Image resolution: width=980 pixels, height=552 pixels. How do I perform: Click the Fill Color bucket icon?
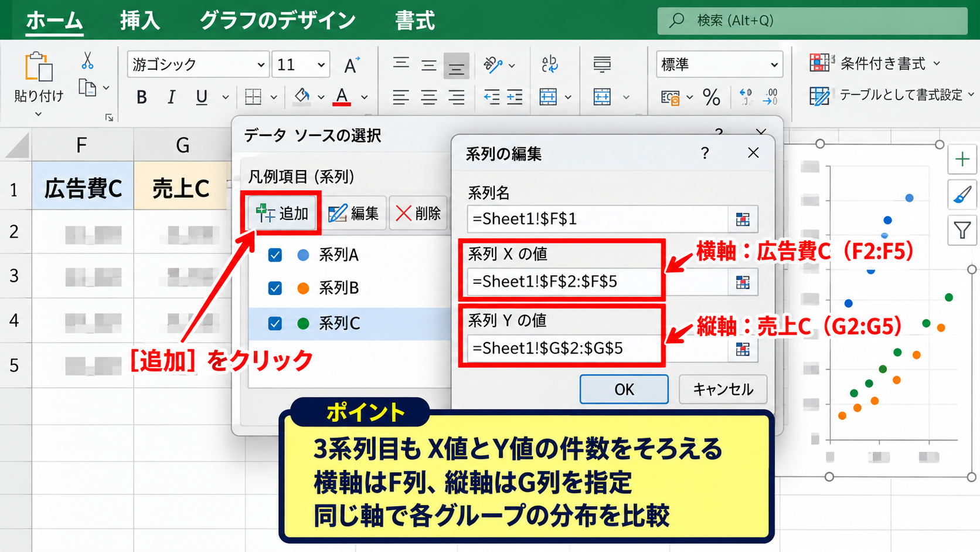coord(302,97)
